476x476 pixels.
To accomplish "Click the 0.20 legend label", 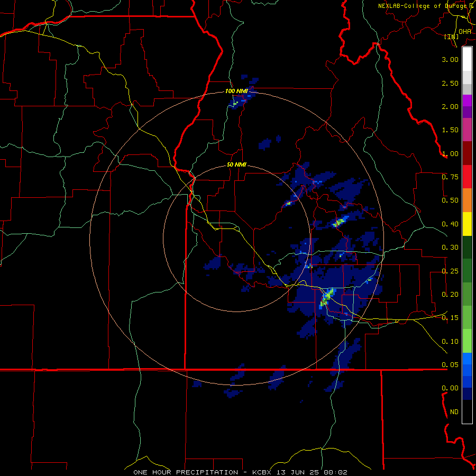I will click(x=450, y=295).
